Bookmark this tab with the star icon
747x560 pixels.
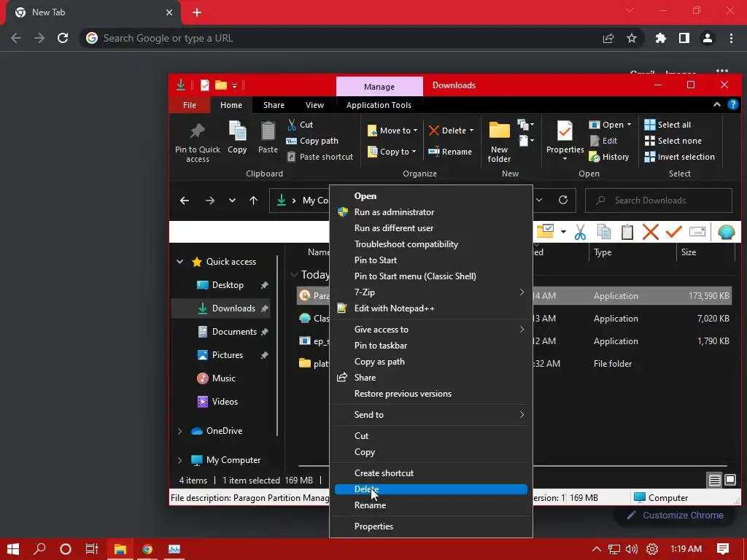[x=631, y=38]
